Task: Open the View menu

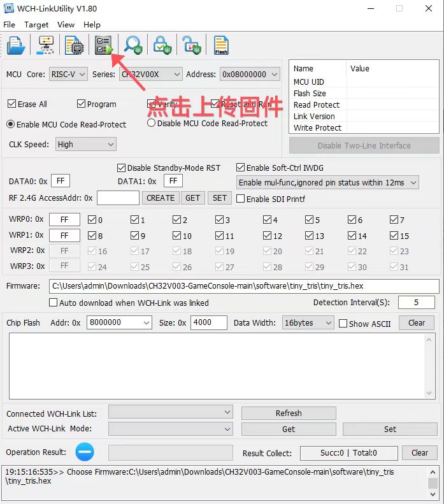Action: (x=66, y=24)
